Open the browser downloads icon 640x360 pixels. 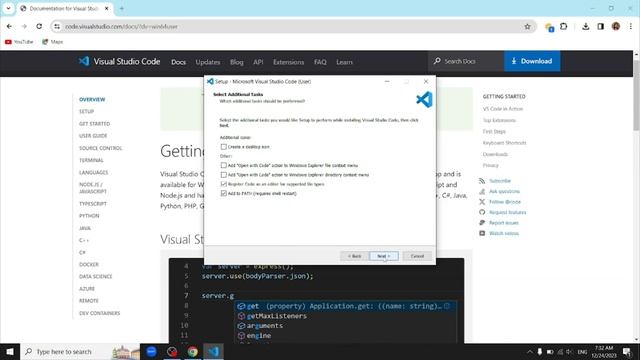point(586,27)
